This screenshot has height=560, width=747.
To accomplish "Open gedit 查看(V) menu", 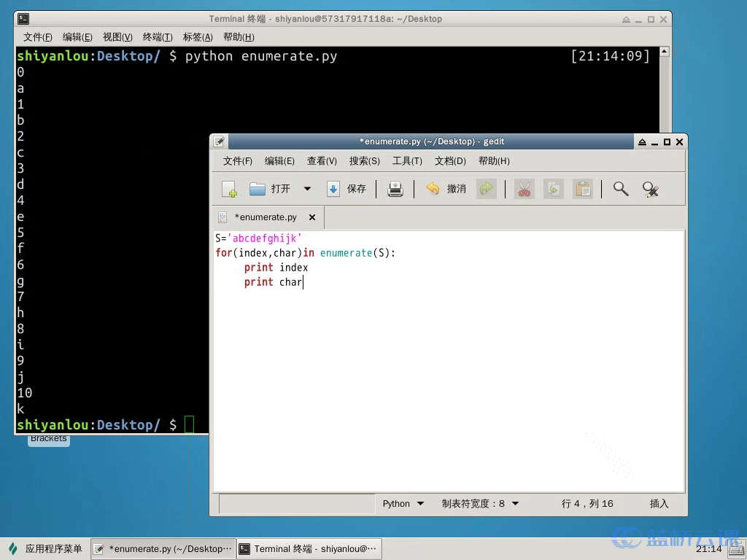I will pyautogui.click(x=322, y=161).
